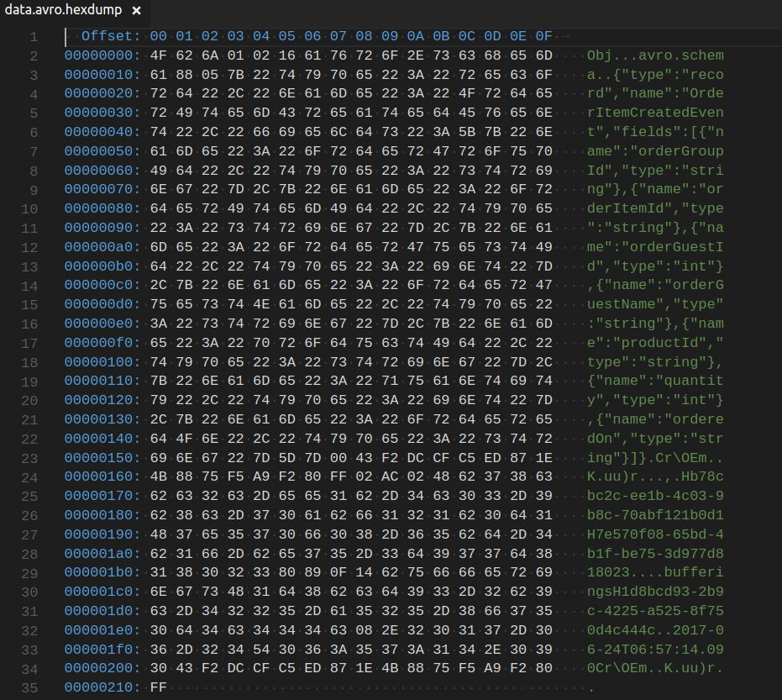Click offset address 00000060:
This screenshot has width=782, height=700.
tap(102, 171)
